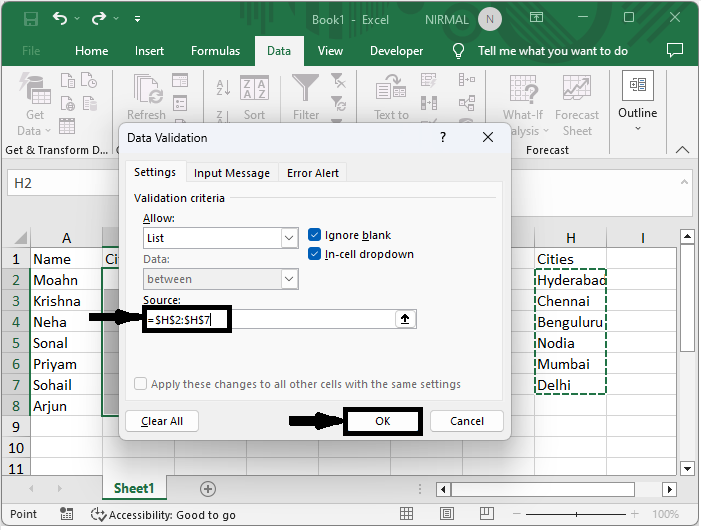Image resolution: width=701 pixels, height=530 pixels.
Task: Add a new sheet with plus icon
Action: pyautogui.click(x=208, y=488)
